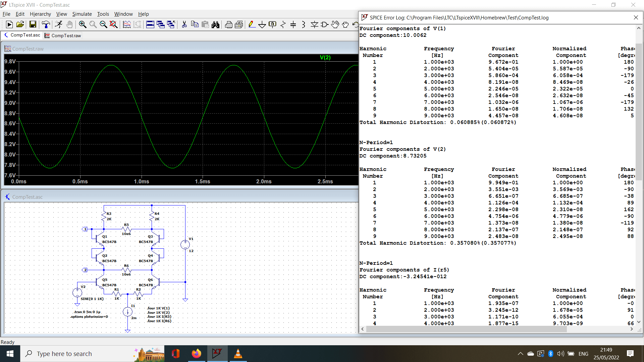Close the SPICE Error Log window

point(636,17)
